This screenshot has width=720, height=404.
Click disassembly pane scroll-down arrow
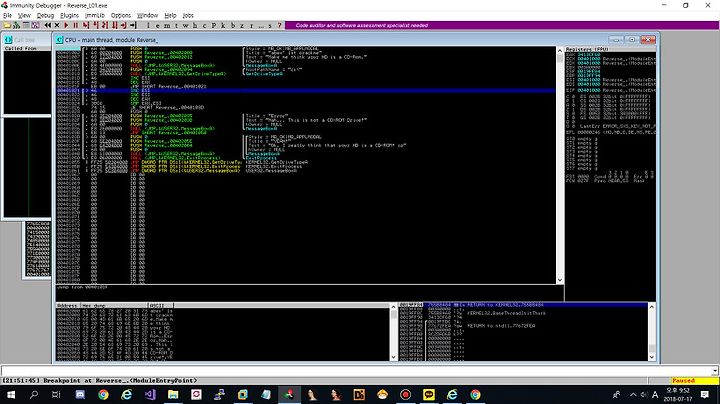pos(560,280)
